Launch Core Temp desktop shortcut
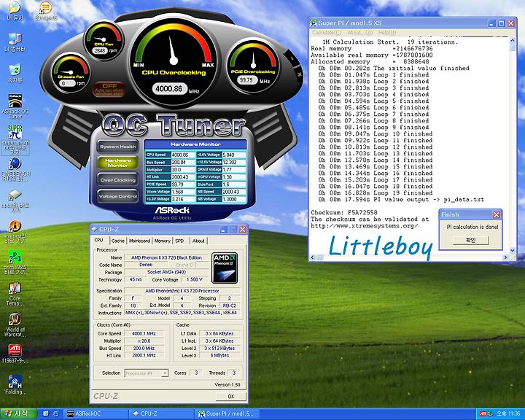 pos(15,294)
